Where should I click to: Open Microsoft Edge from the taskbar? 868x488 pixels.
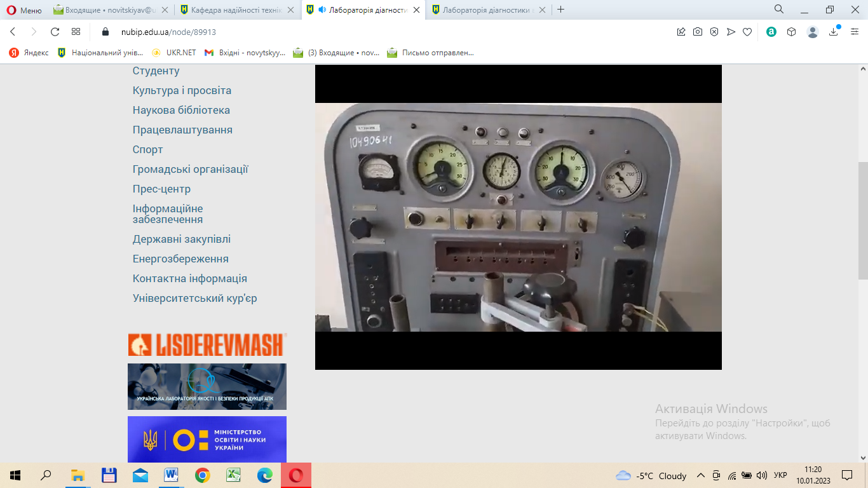click(265, 475)
